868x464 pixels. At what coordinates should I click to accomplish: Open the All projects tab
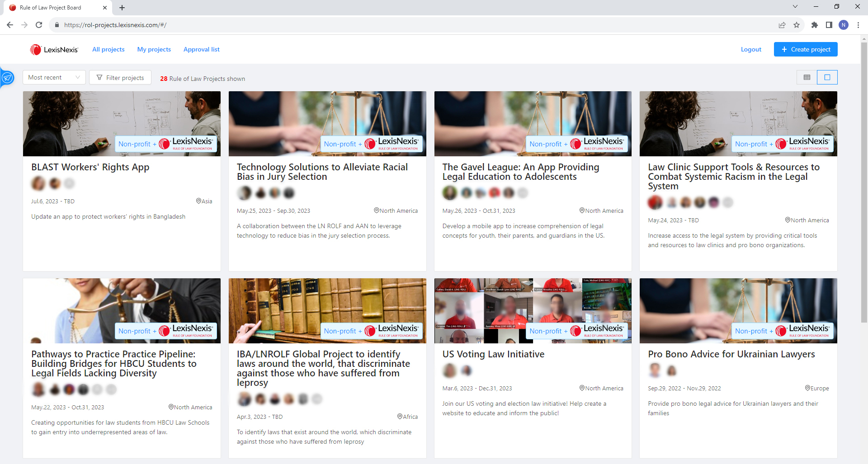(108, 49)
